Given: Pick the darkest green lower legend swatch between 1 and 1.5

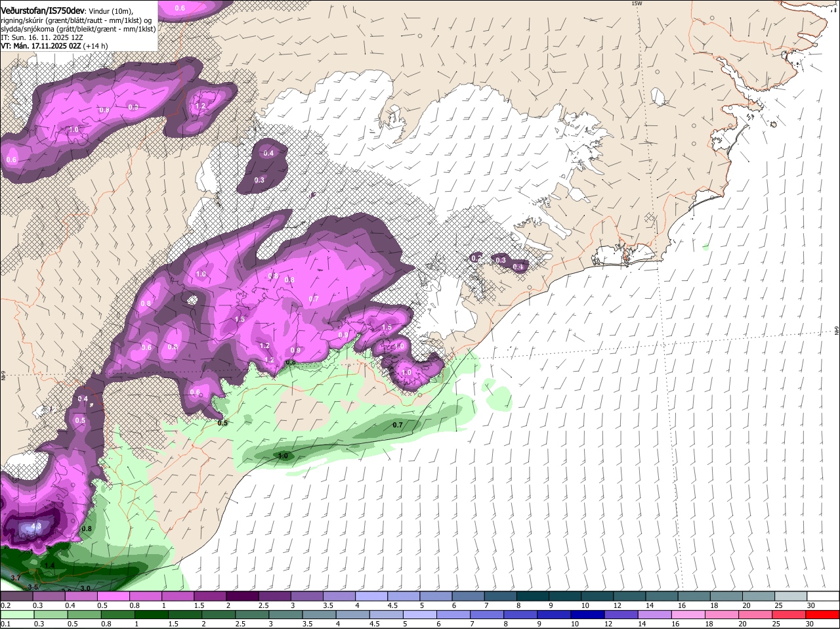Looking at the screenshot, I should (152, 615).
